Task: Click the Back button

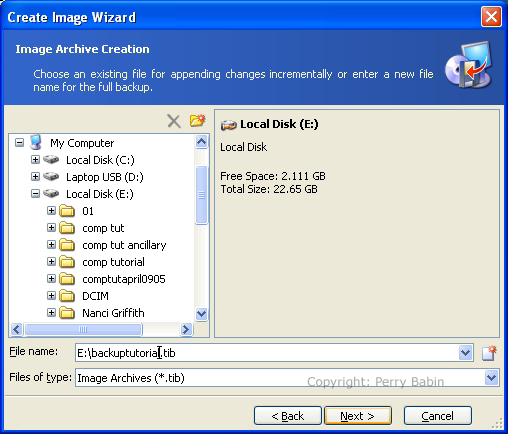Action: click(x=288, y=416)
